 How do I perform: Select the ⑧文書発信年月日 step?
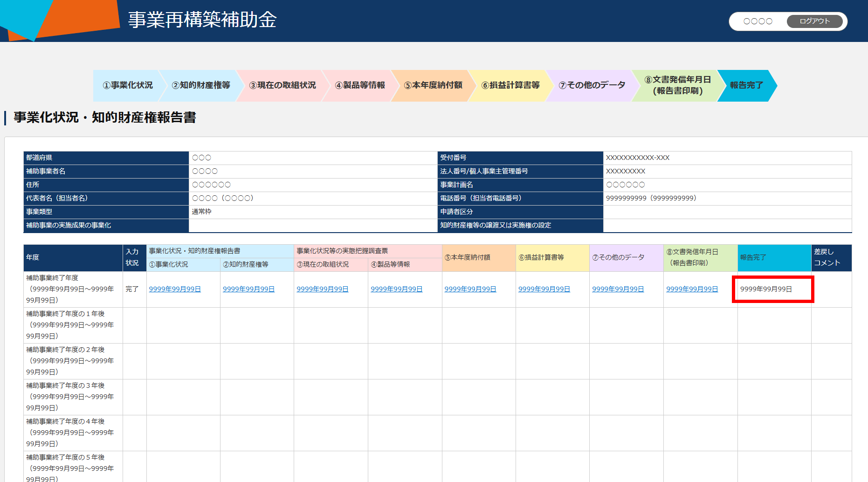[x=677, y=85]
